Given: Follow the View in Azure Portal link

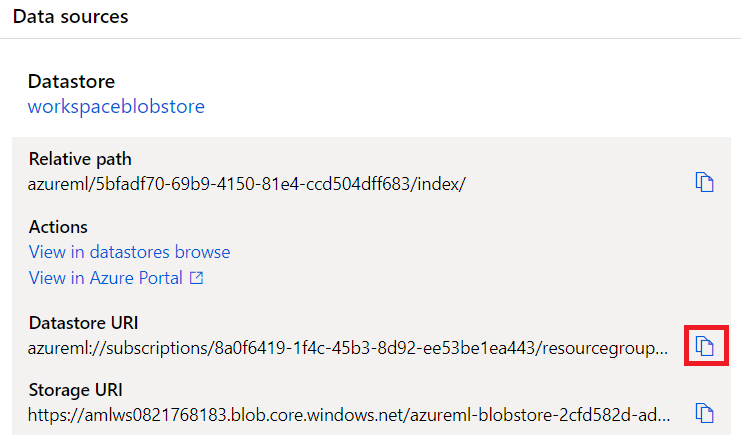Looking at the screenshot, I should tap(116, 278).
